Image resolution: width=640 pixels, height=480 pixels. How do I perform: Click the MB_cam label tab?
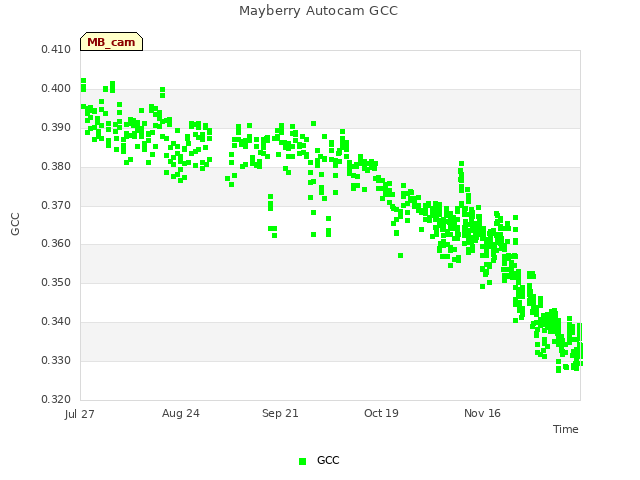point(111,42)
